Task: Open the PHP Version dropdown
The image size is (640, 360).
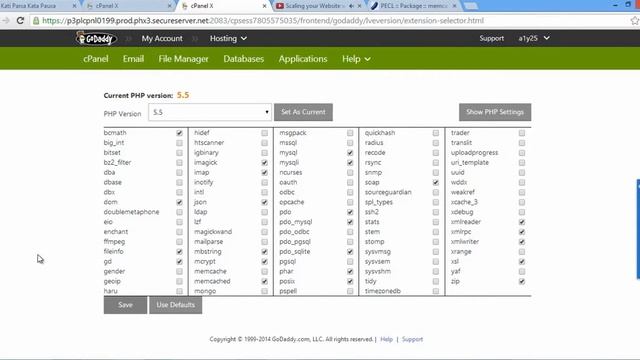Action: [210, 112]
